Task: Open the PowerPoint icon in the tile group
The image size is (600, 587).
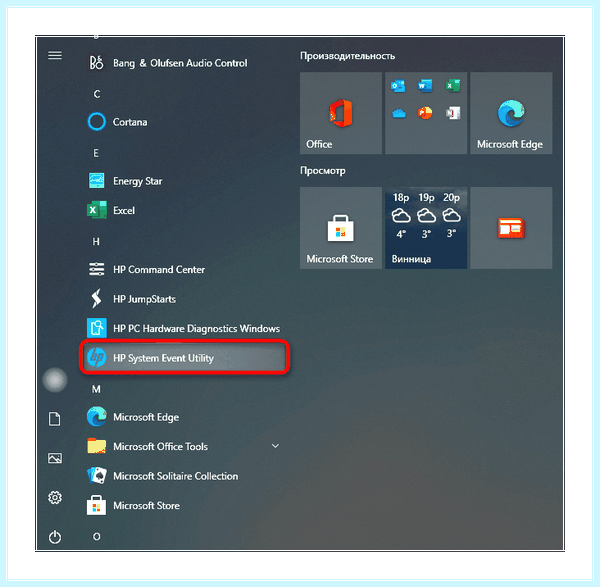Action: click(x=426, y=113)
